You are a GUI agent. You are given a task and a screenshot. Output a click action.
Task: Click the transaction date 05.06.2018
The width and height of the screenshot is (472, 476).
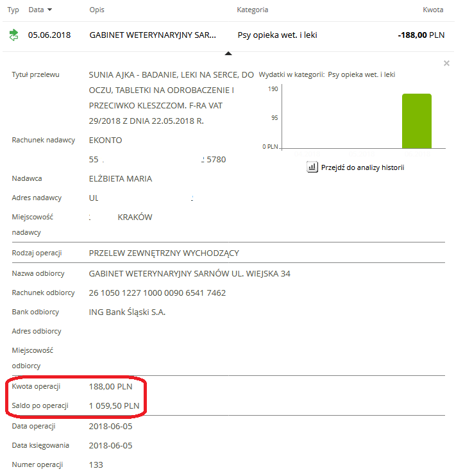tap(49, 35)
